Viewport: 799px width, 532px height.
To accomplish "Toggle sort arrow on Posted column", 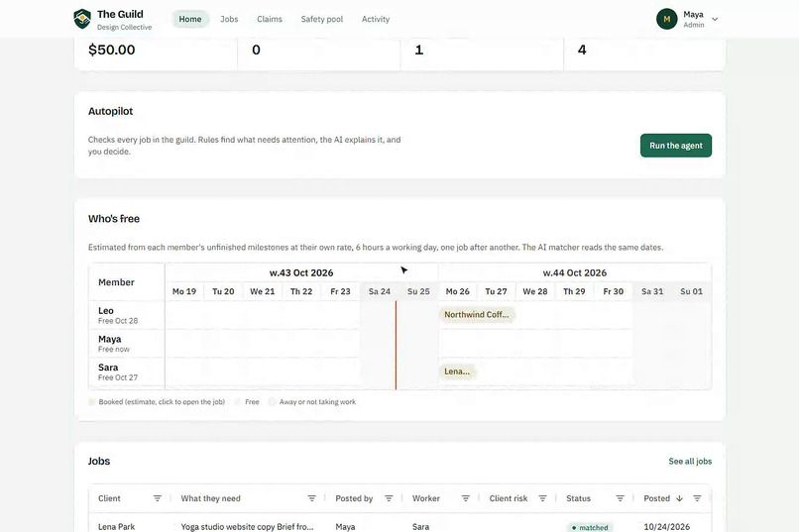I will (679, 498).
